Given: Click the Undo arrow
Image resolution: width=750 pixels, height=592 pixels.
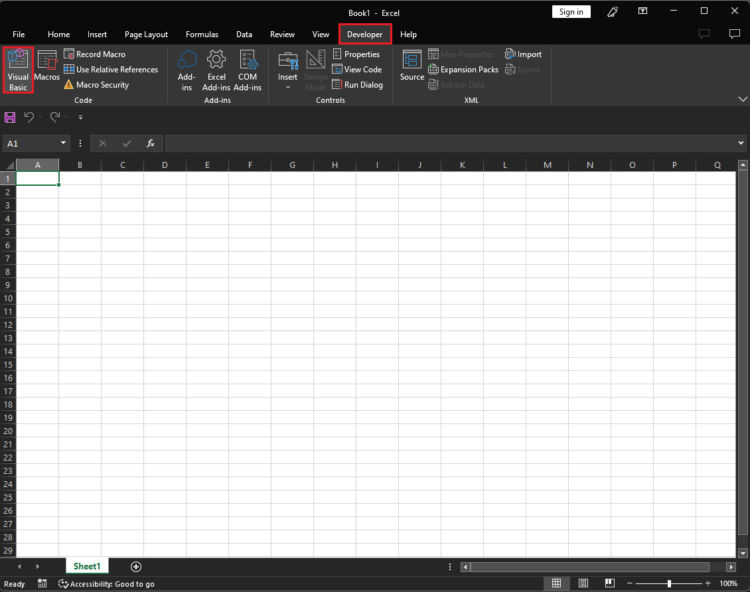Looking at the screenshot, I should point(29,117).
